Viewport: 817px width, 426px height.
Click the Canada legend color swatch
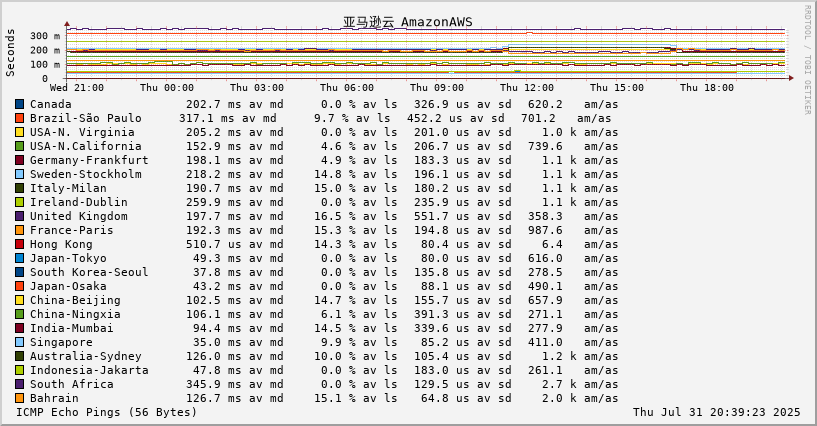click(x=20, y=104)
